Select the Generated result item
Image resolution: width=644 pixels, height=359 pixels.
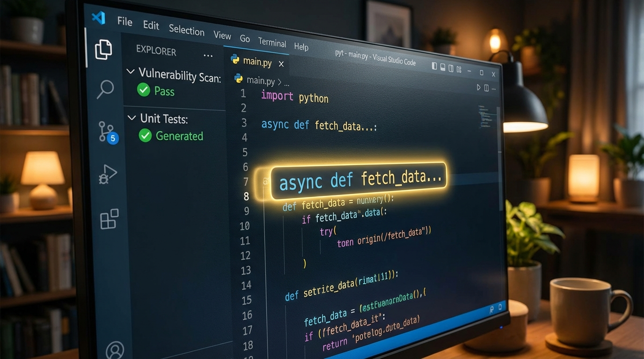point(179,136)
